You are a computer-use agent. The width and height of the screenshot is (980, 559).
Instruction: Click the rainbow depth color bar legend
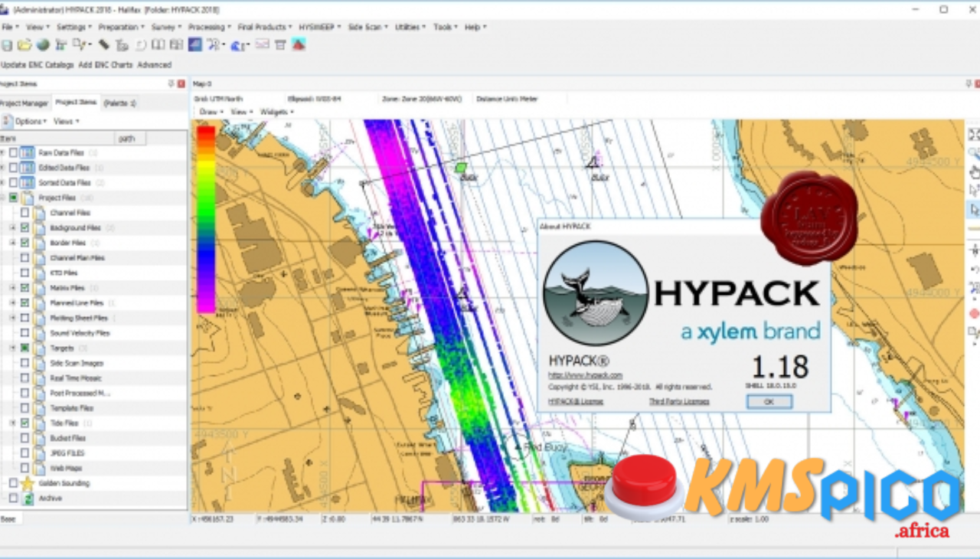[x=206, y=219]
